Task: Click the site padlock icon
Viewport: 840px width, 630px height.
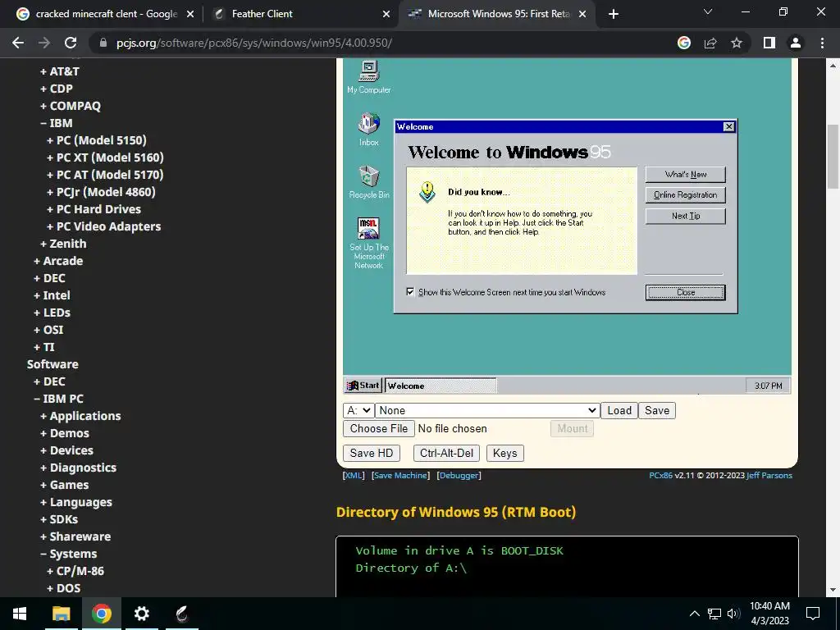Action: tap(103, 43)
